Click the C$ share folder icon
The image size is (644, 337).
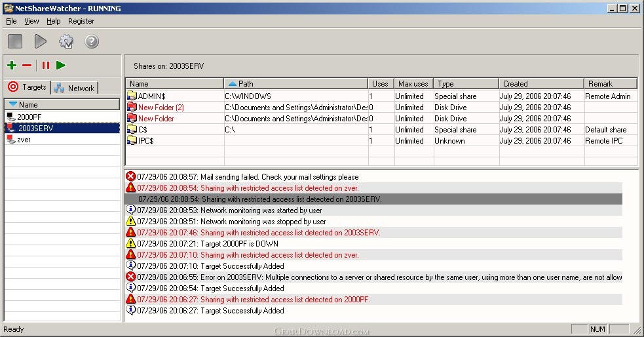tap(132, 129)
